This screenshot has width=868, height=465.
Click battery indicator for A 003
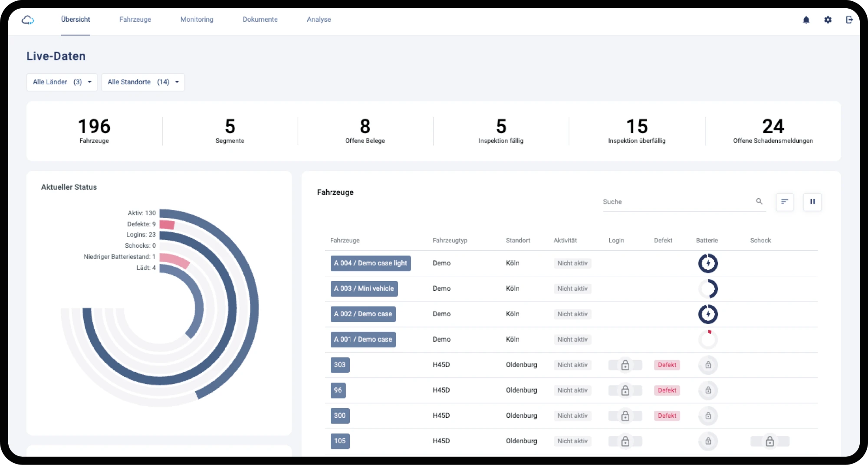click(x=708, y=288)
